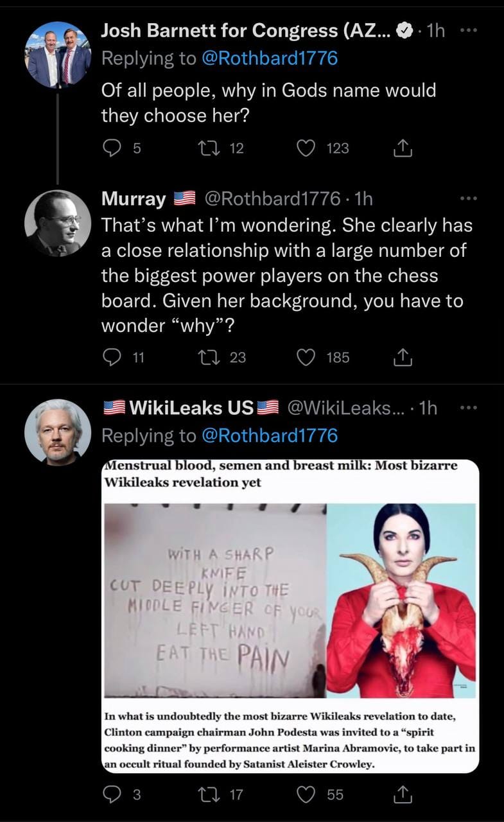Share Murray's tweet
The height and width of the screenshot is (822, 504).
click(x=402, y=357)
